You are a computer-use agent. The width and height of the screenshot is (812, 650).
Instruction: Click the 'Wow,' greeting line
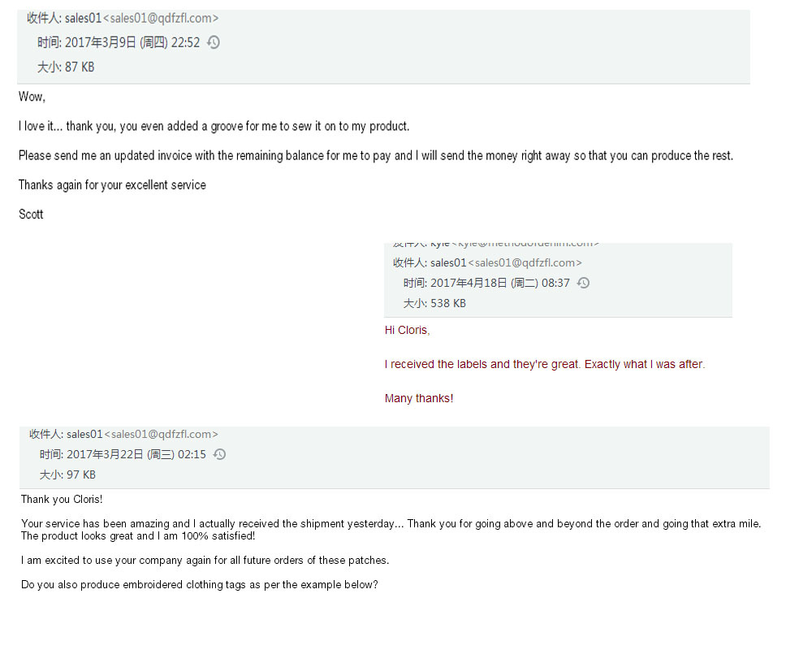pos(32,97)
